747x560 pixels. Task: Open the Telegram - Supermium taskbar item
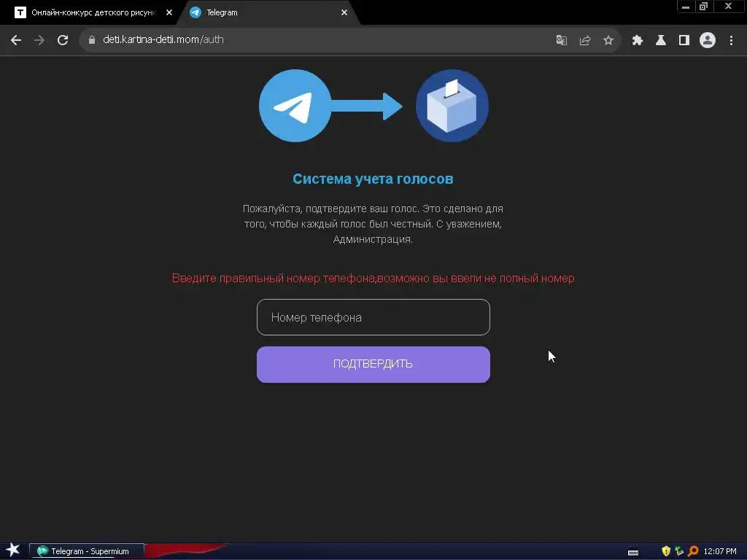(x=87, y=551)
